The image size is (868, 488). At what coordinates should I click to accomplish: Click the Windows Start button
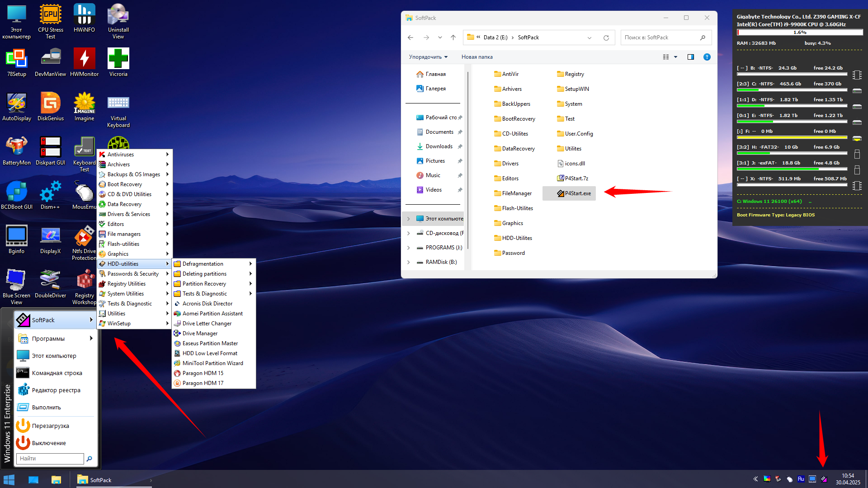point(9,480)
